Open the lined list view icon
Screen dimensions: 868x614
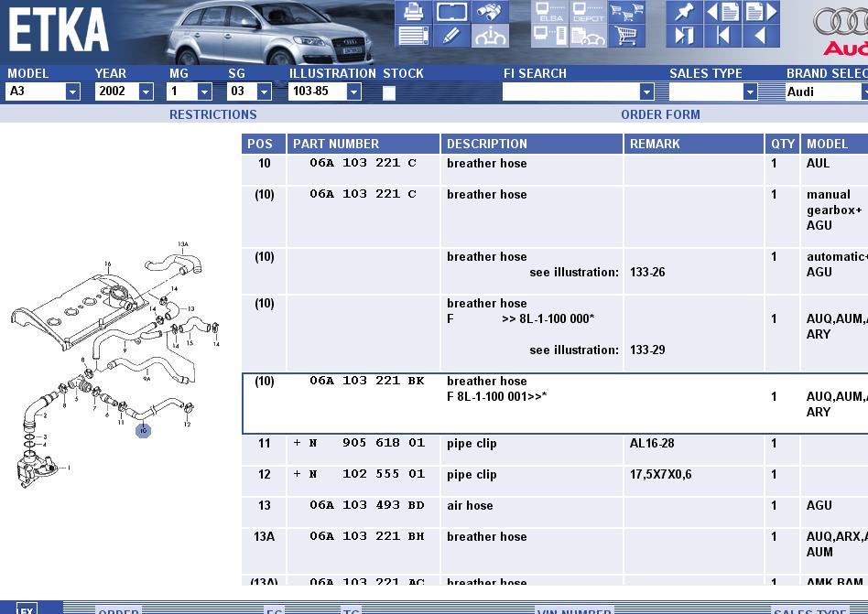click(413, 36)
